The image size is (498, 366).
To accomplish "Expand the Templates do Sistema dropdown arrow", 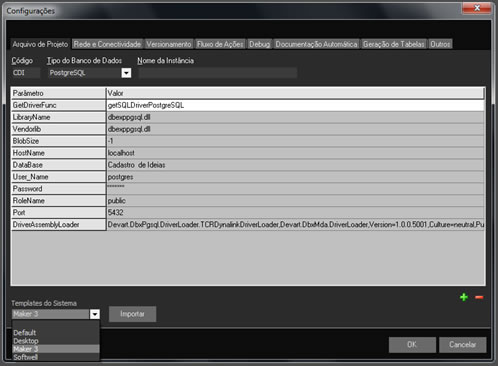I will click(95, 314).
